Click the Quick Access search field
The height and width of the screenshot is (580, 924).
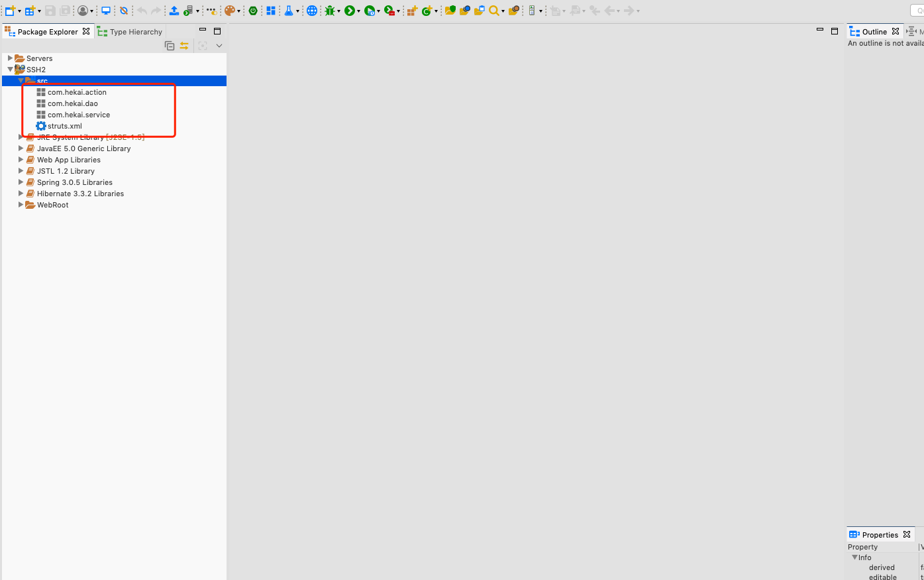(x=920, y=11)
